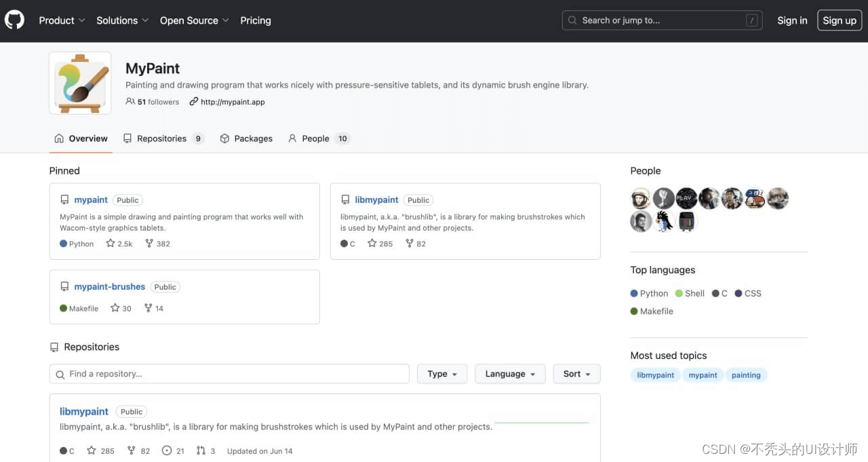Open the 21 issues icon for libmypaint
The width and height of the screenshot is (868, 462).
pyautogui.click(x=167, y=450)
